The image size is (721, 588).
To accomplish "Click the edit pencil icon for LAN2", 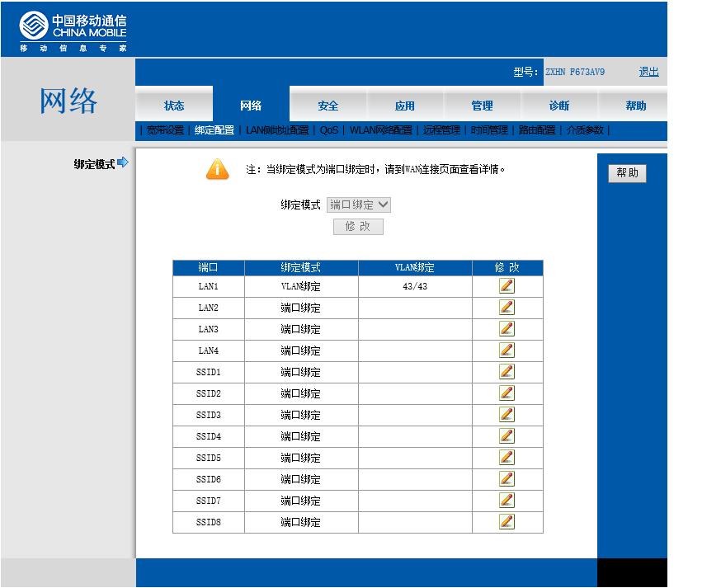I will (x=507, y=307).
